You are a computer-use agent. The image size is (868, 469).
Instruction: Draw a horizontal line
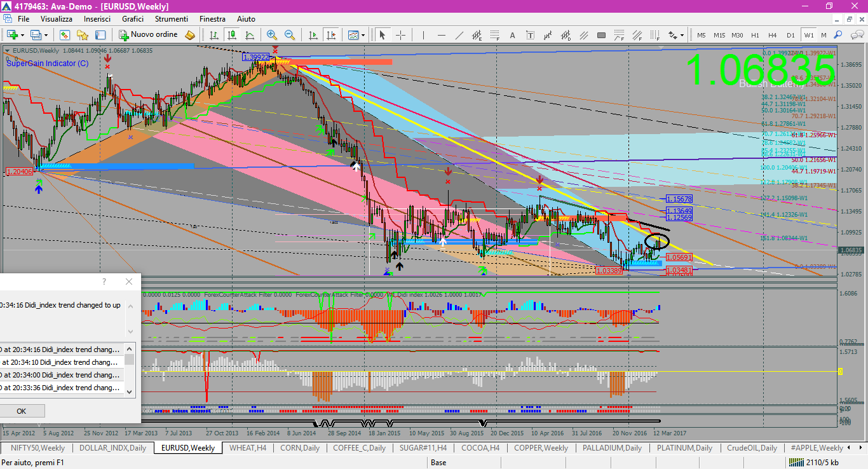click(441, 35)
